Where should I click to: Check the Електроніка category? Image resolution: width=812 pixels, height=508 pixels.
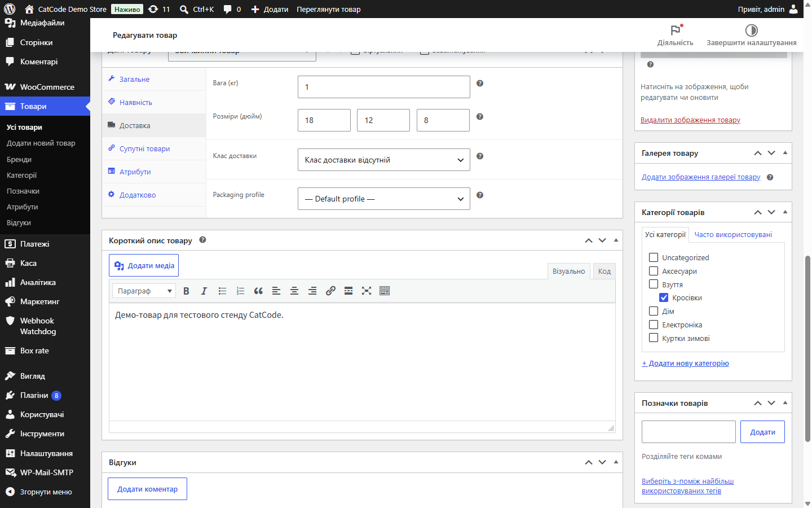pos(654,325)
